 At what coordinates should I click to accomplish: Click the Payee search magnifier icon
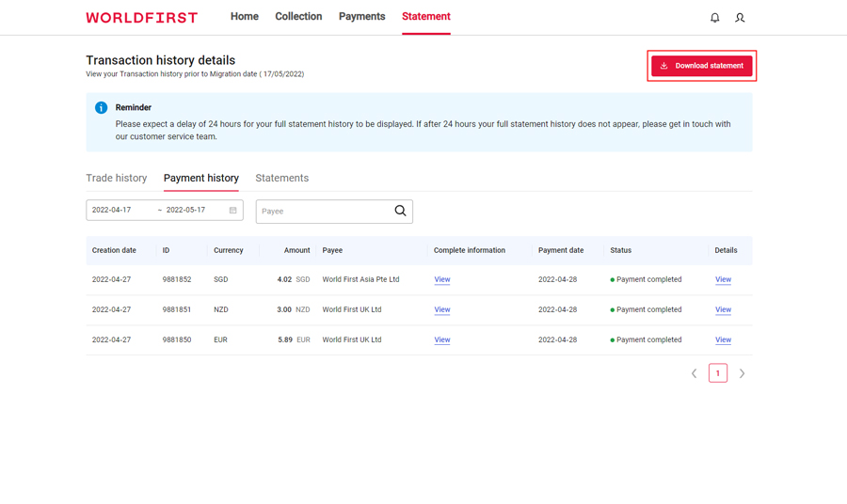pyautogui.click(x=400, y=211)
